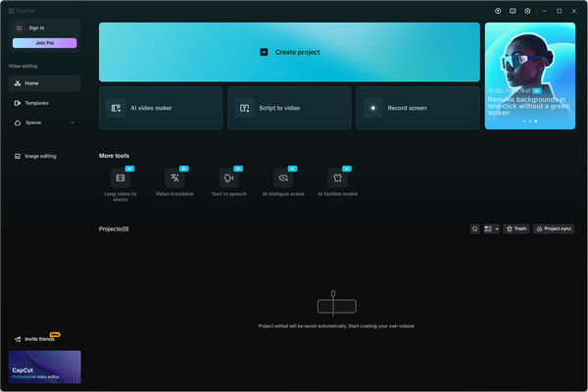Click the Projects(0) heading

point(114,228)
